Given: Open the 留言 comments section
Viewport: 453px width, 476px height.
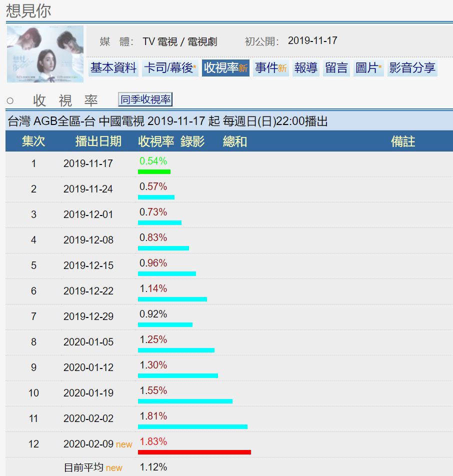Looking at the screenshot, I should (335, 67).
